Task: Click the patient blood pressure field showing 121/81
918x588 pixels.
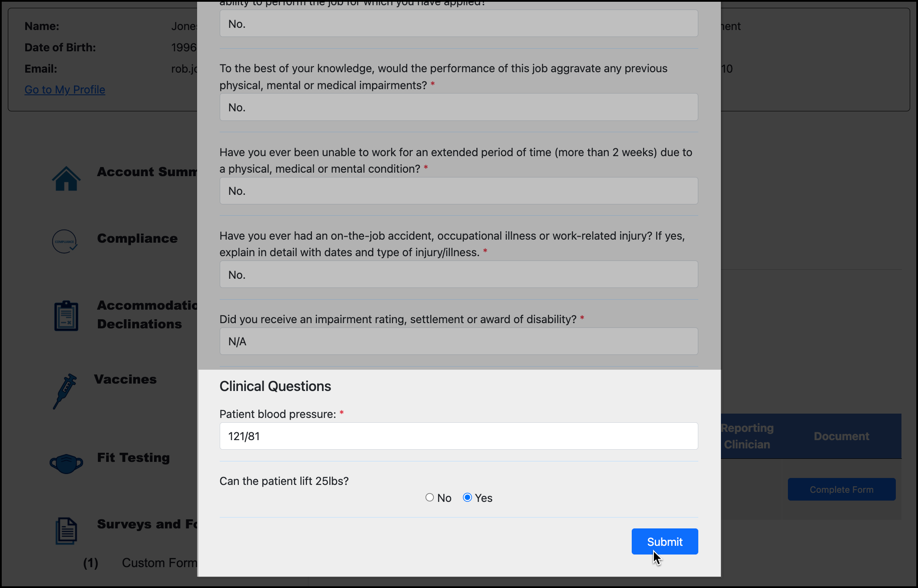Action: tap(458, 436)
